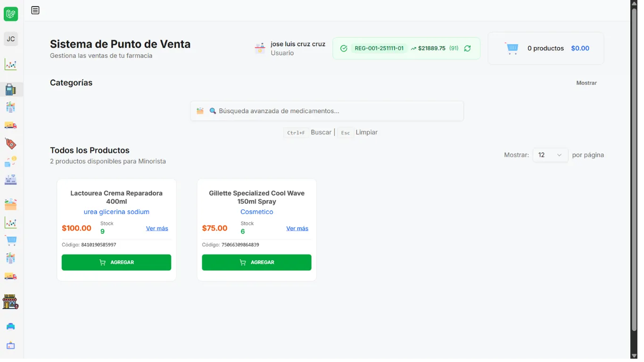Select the point-of-sale terminal sidebar icon

click(11, 90)
